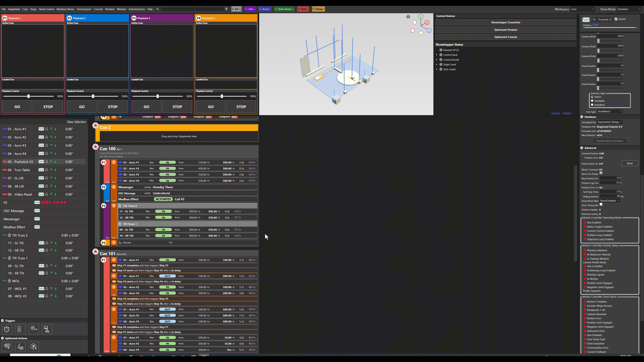The height and width of the screenshot is (362, 644).
Task: Open the Stagehand menu
Action: coord(14,9)
